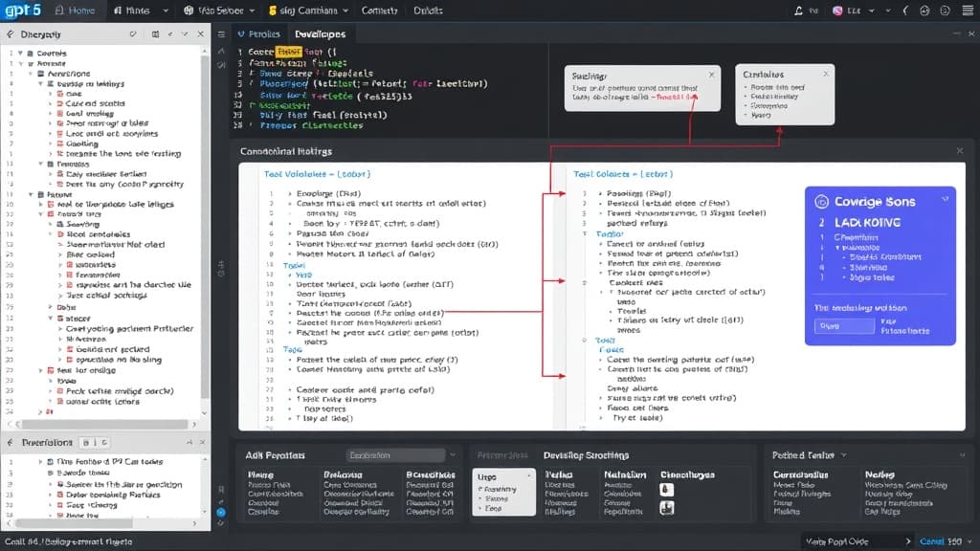Viewport: 980px width, 551px height.
Task: Click the user avatar in the top bar
Action: 837,11
